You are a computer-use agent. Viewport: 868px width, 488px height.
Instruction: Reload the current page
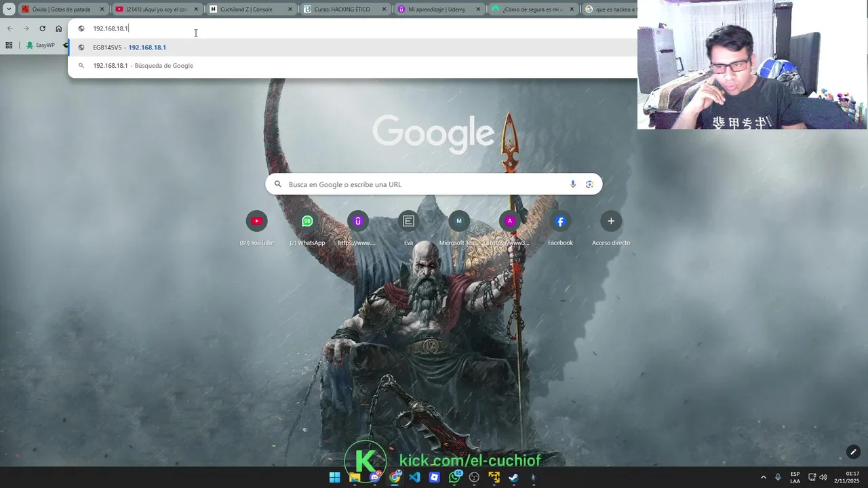42,28
